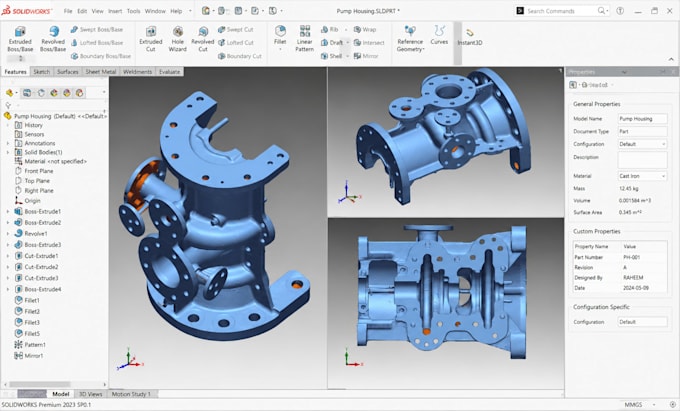Open the Curves tool

[439, 36]
